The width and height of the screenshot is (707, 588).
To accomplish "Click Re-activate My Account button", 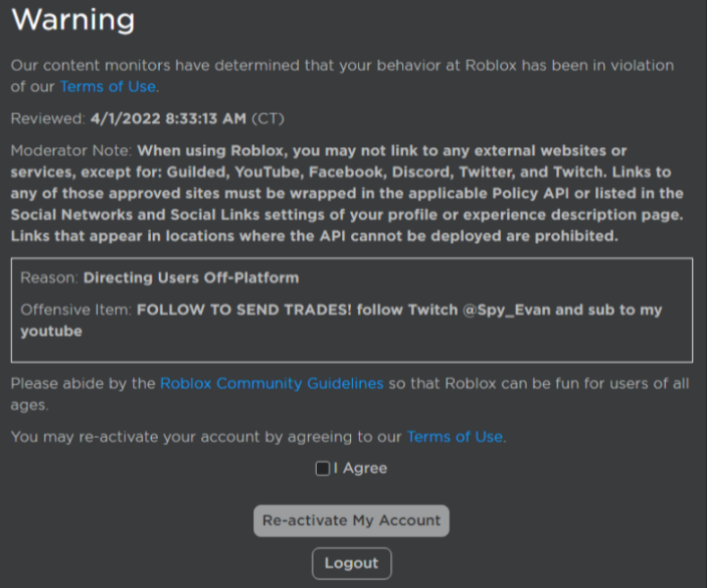I will tap(351, 520).
